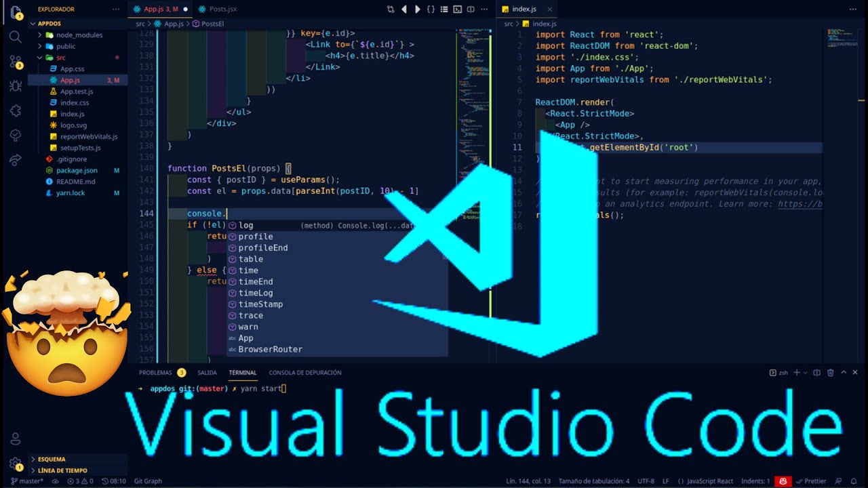The width and height of the screenshot is (868, 488).
Task: Click the LF line ending indicator
Action: click(x=666, y=481)
